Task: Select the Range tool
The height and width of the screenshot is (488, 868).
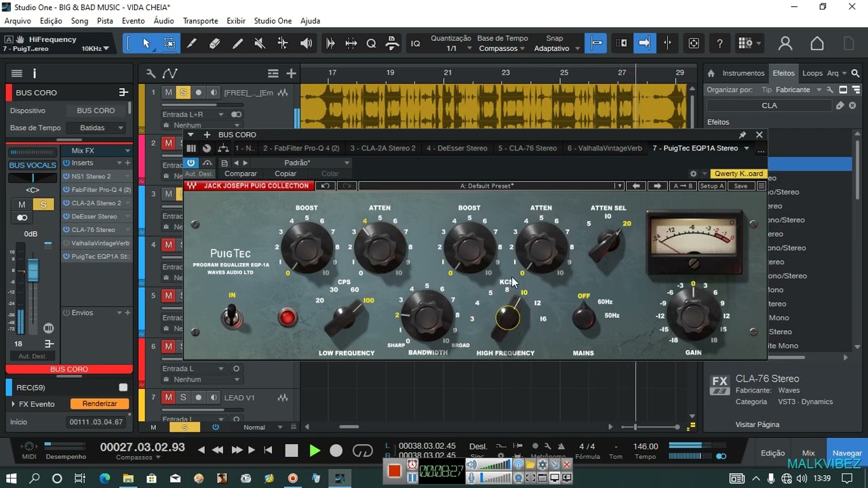Action: tap(169, 43)
